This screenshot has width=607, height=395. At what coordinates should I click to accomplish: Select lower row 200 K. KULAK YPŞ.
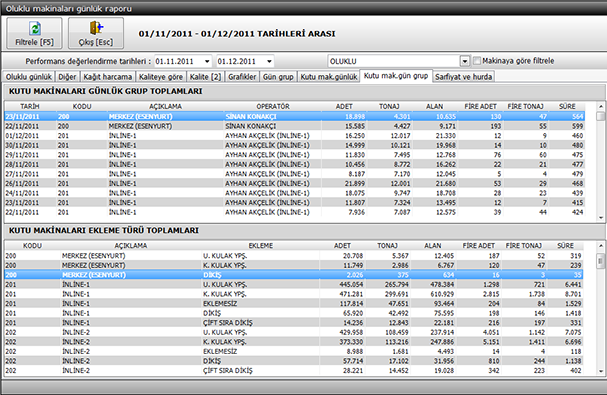coord(293,265)
